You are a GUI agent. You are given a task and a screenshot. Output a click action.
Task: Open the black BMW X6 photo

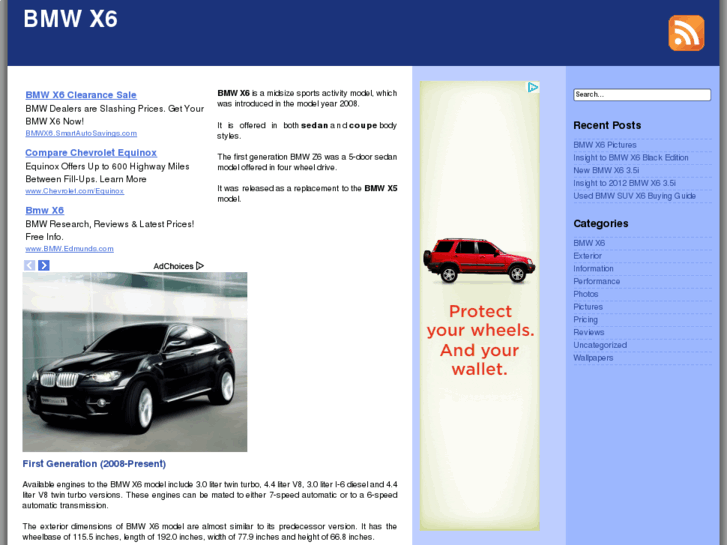coord(135,362)
